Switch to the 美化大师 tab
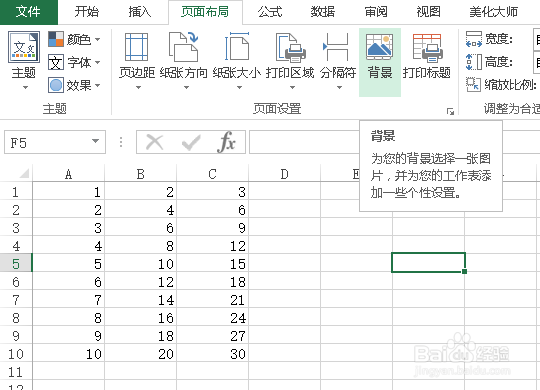Screen dimensions: 540x390 pos(494,12)
